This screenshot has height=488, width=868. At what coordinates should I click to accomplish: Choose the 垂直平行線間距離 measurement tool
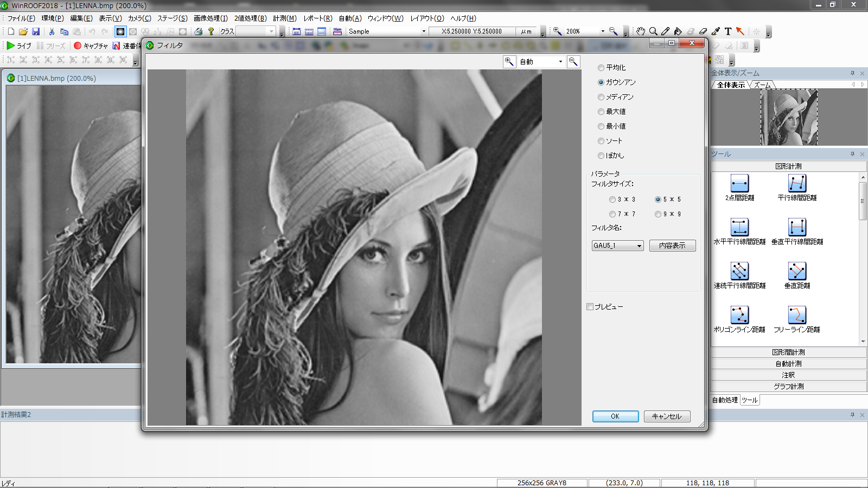[797, 232]
